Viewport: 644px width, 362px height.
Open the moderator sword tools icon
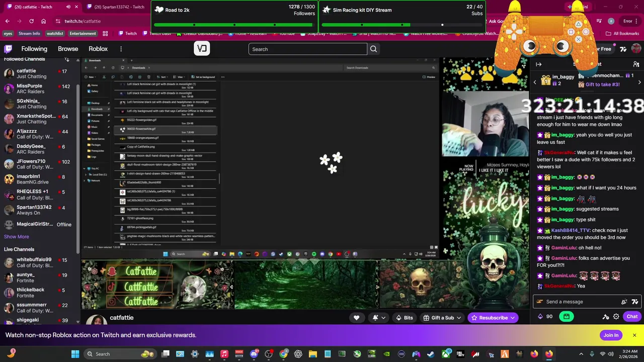coord(606,317)
